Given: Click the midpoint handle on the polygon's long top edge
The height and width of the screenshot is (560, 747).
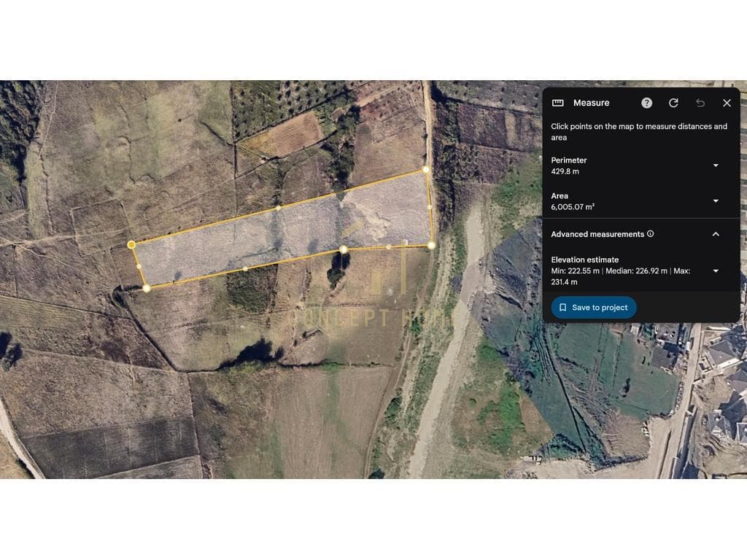Looking at the screenshot, I should (279, 208).
